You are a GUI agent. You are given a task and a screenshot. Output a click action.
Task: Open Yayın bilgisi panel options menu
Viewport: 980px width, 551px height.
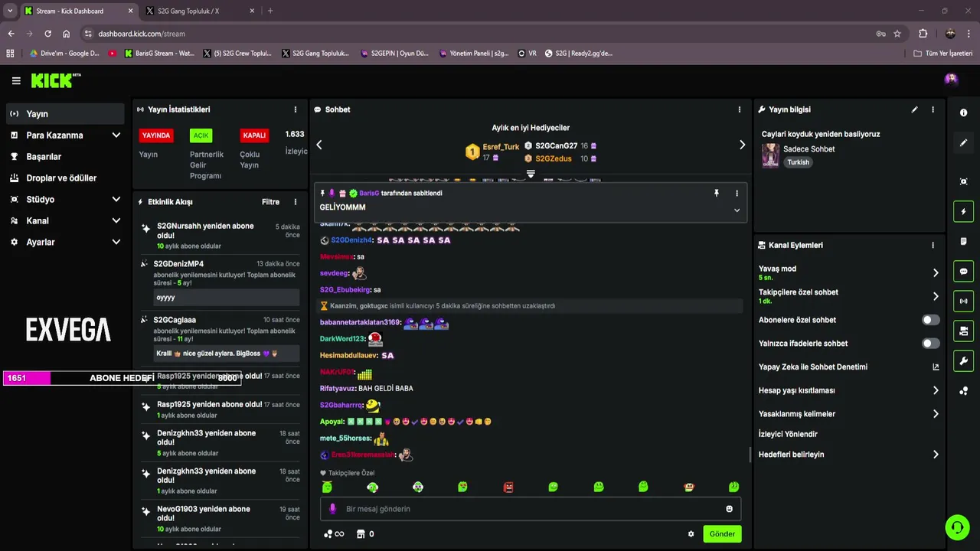933,109
